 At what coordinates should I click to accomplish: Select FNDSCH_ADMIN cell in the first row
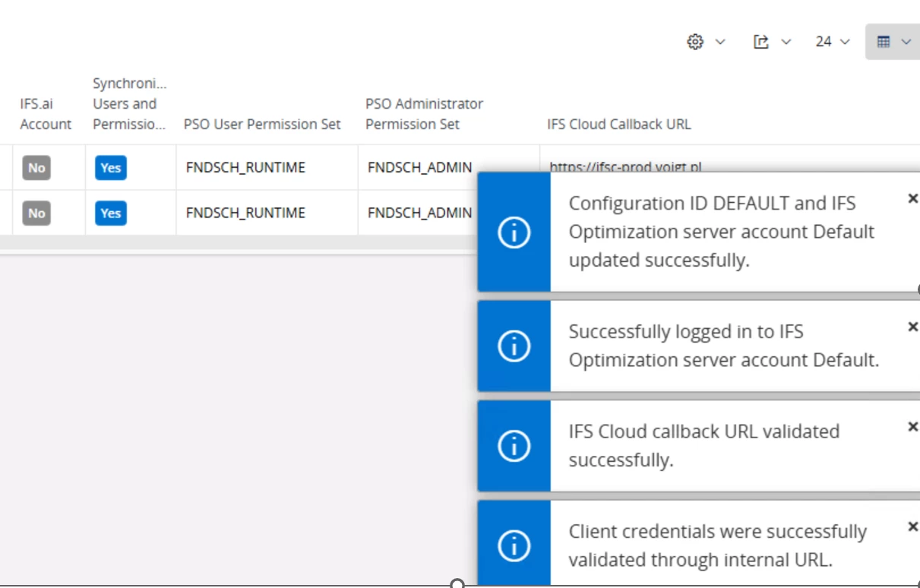point(419,167)
